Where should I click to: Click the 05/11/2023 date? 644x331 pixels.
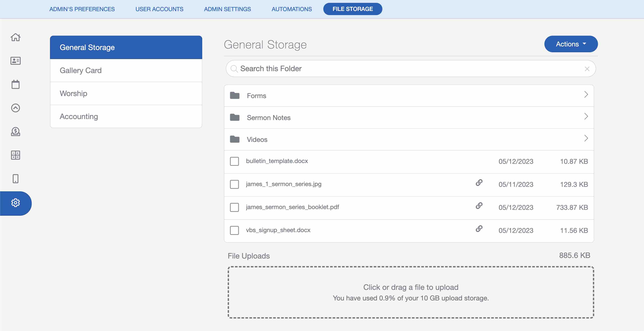pos(516,184)
